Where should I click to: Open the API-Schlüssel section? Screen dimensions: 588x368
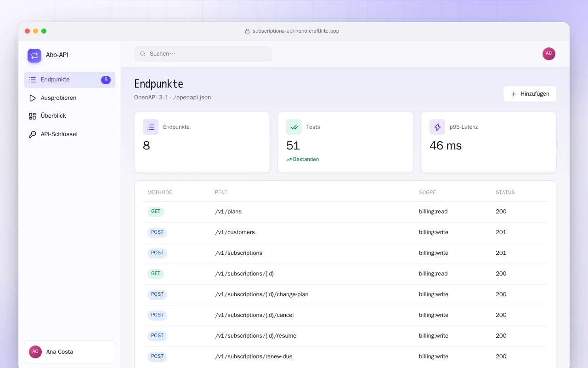pyautogui.click(x=69, y=134)
